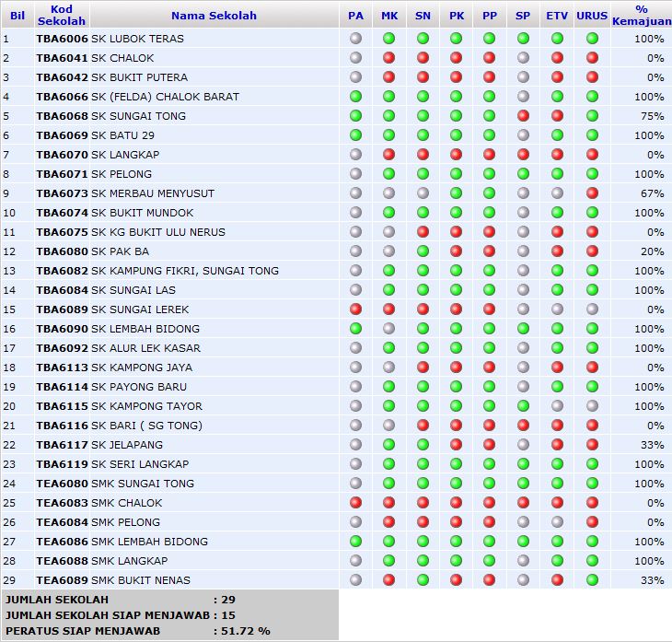The width and height of the screenshot is (672, 642).
Task: Click the grey ETV dot for SMK PELONG
Action: click(x=557, y=522)
